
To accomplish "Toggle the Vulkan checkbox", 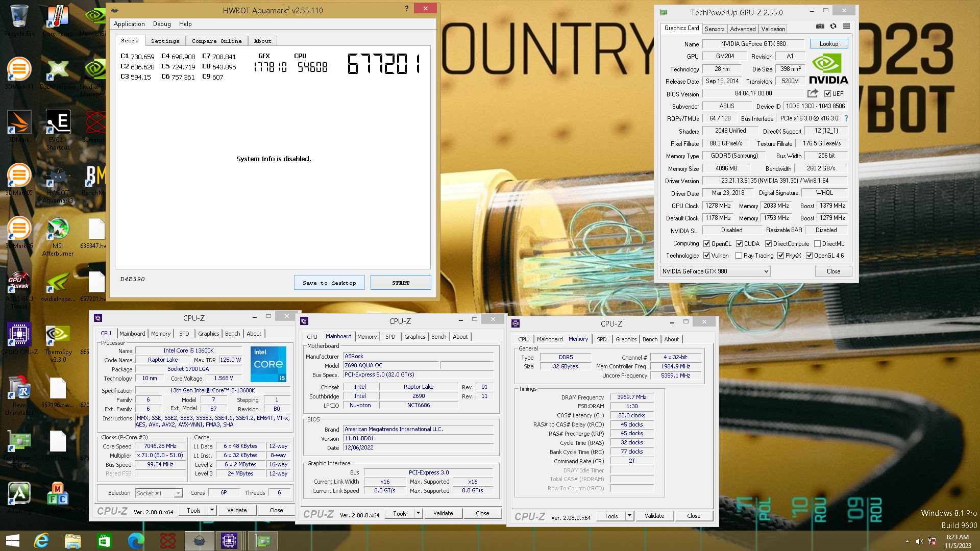I will (706, 255).
